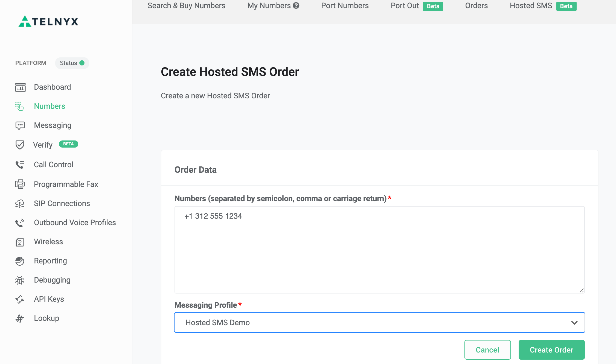The image size is (616, 364).
Task: Click the Messaging chat bubble icon
Action: (20, 125)
